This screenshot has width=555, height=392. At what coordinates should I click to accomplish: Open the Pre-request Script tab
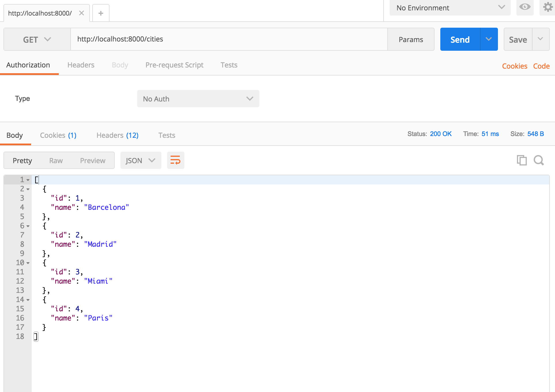point(174,65)
